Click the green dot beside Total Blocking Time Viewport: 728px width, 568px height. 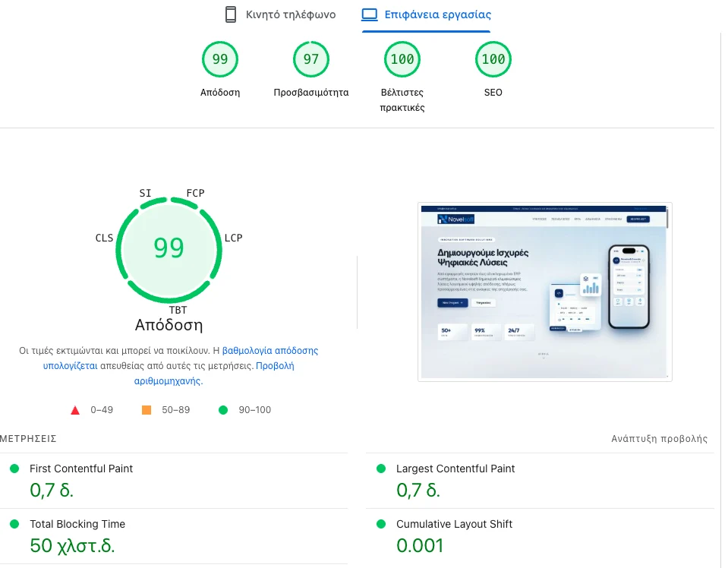pos(14,524)
